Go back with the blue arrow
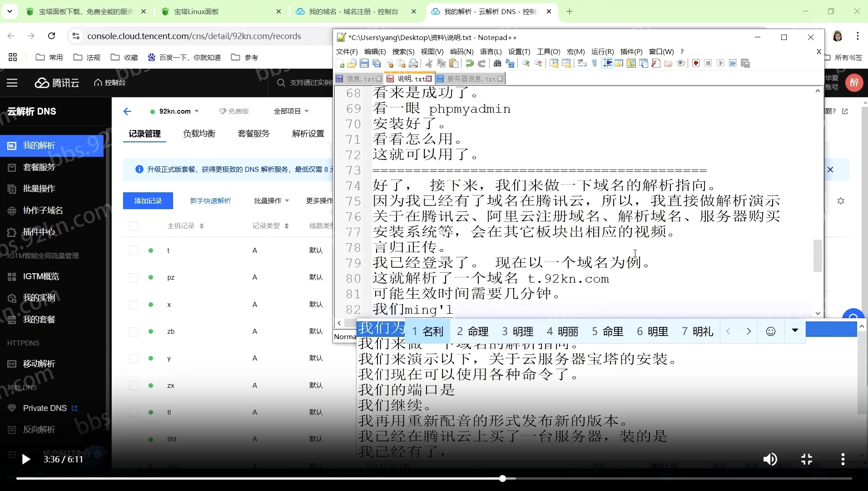 coord(127,111)
